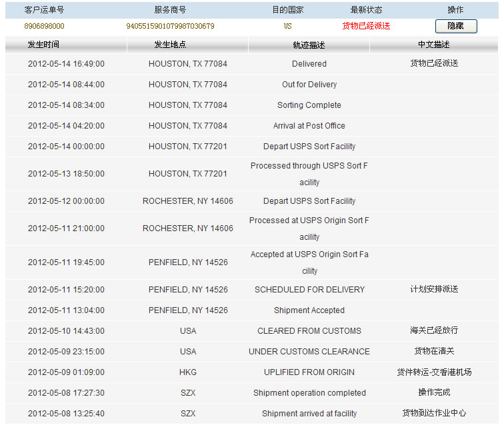This screenshot has width=504, height=429.
Task: Select timestamp 2012-05-14 04:20:00
Action: coord(66,125)
